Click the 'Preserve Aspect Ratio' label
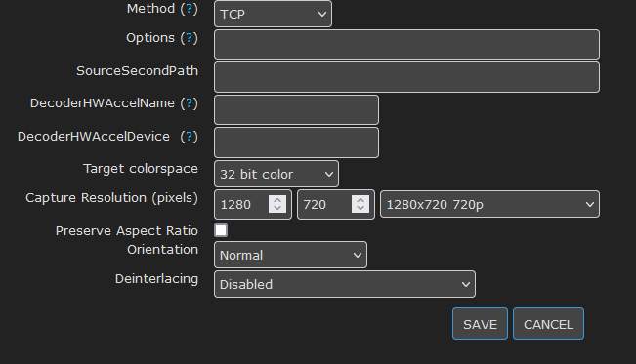This screenshot has width=636, height=364. pos(127,230)
